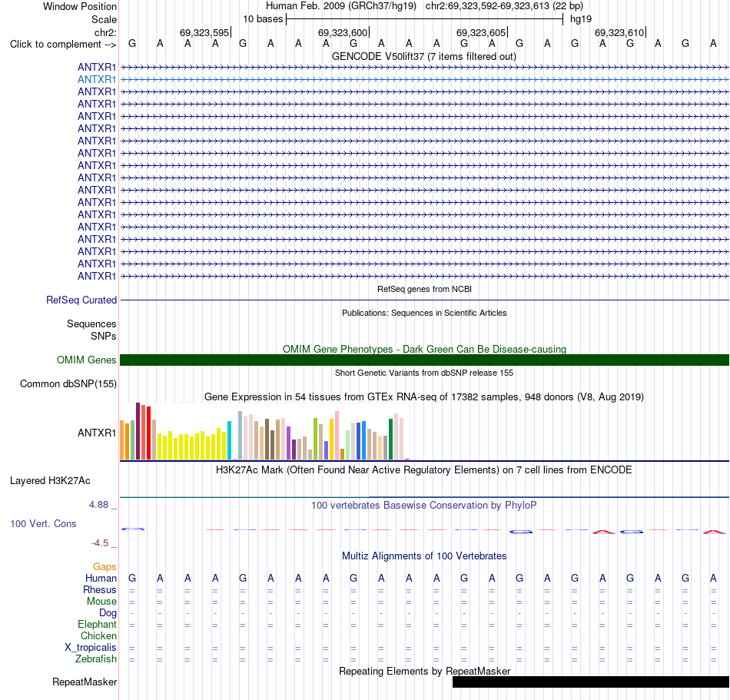Click the Common dbSNP(155) label

[68, 384]
